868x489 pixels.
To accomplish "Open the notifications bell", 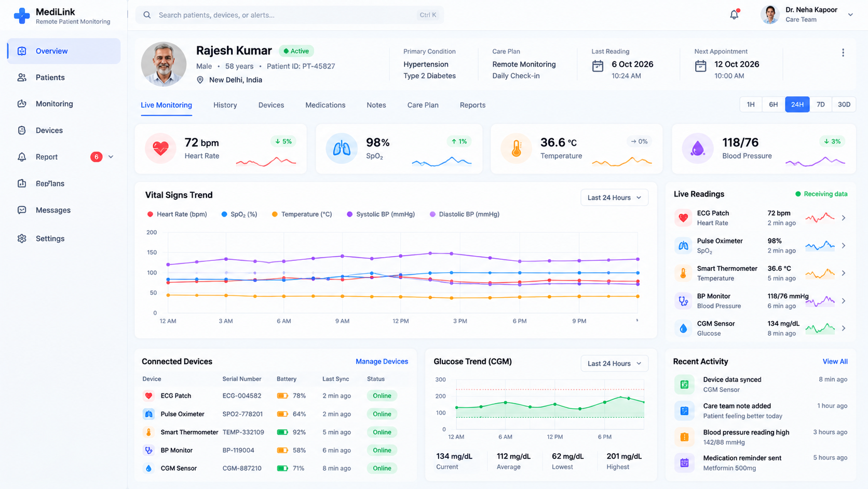I will pyautogui.click(x=734, y=15).
